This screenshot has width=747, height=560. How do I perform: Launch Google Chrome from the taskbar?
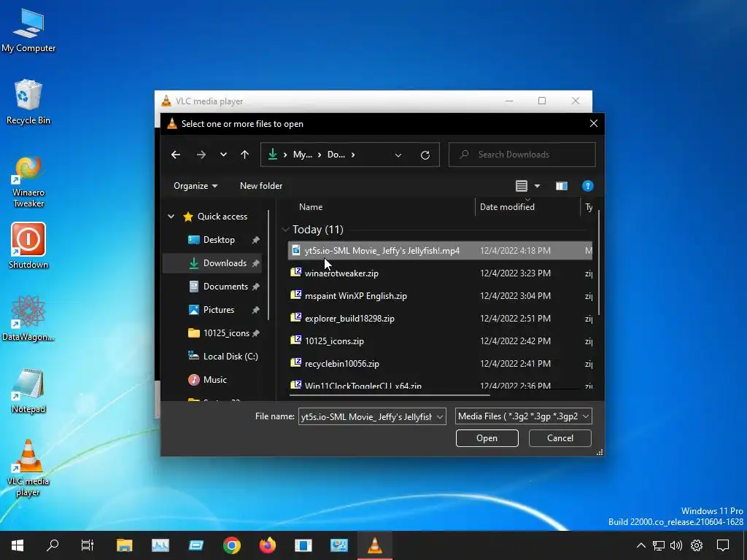(231, 545)
